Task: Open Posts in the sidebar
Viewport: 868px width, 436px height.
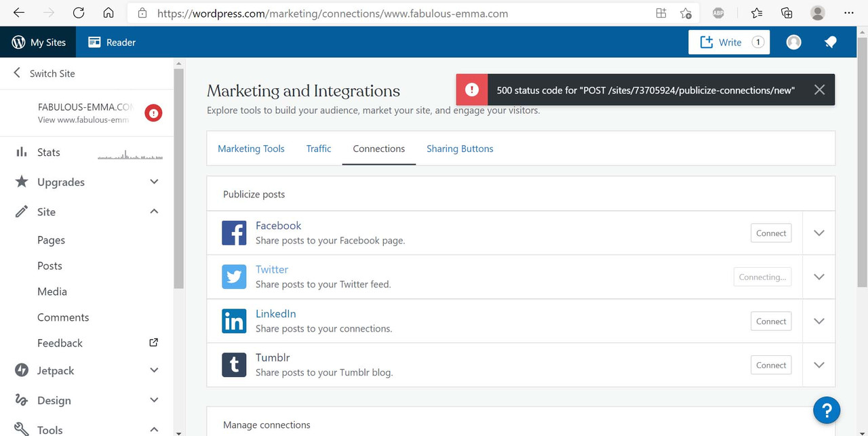Action: point(50,266)
